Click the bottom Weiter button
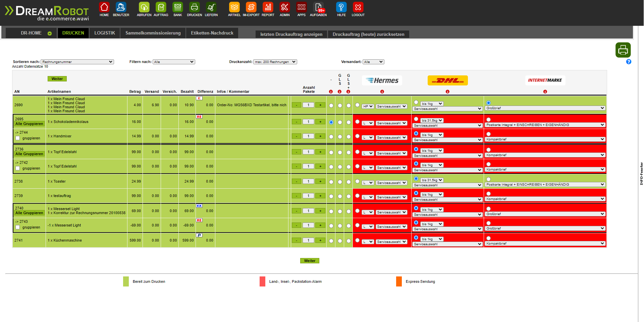The image size is (644, 322). pos(310,261)
